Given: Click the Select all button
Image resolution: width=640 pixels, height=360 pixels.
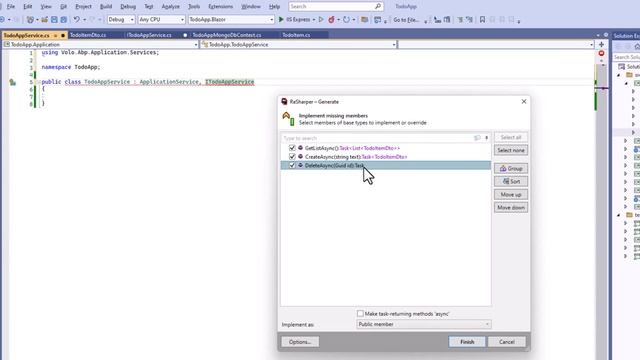Looking at the screenshot, I should pyautogui.click(x=511, y=137).
